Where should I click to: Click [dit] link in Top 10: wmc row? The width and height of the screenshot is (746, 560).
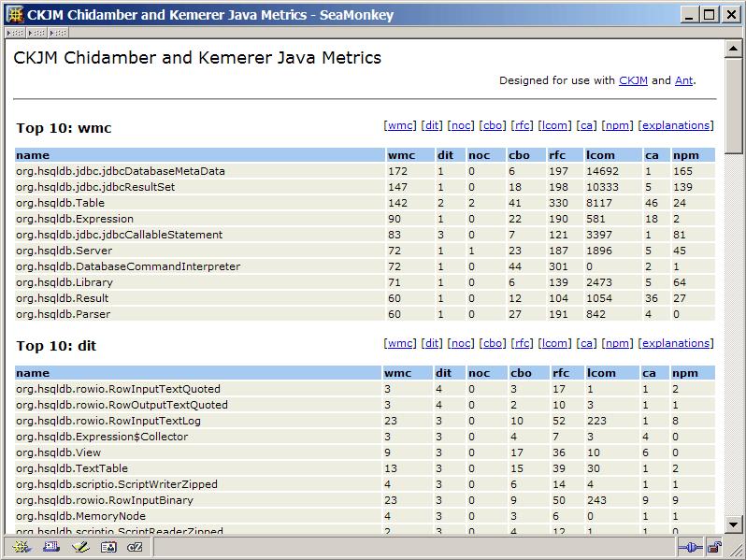[432, 125]
